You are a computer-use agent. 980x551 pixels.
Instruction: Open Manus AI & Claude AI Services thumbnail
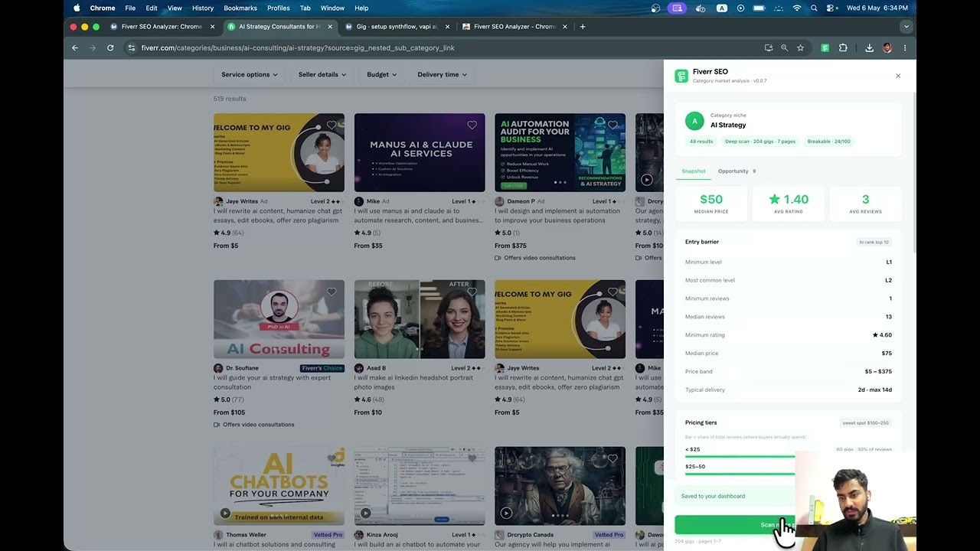[x=420, y=152]
